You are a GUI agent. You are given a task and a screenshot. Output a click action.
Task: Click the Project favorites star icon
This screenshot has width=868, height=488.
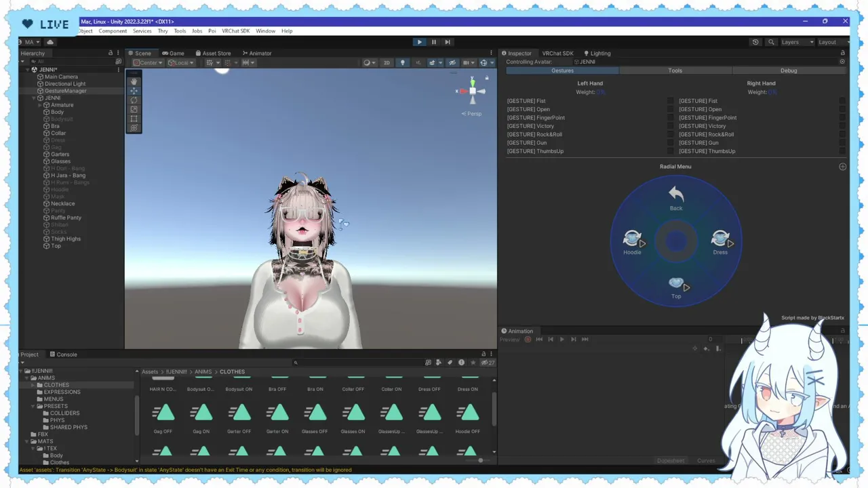473,363
